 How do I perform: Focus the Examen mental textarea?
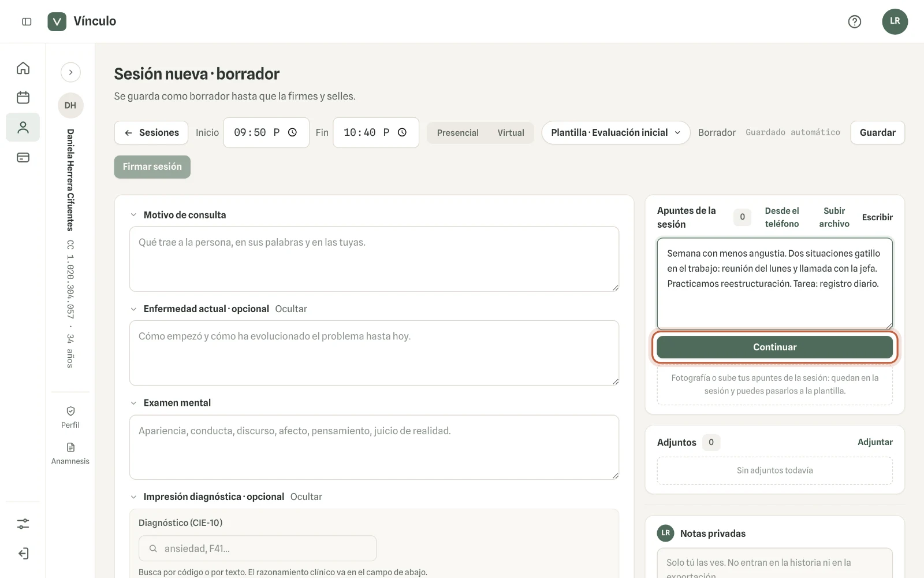point(374,447)
